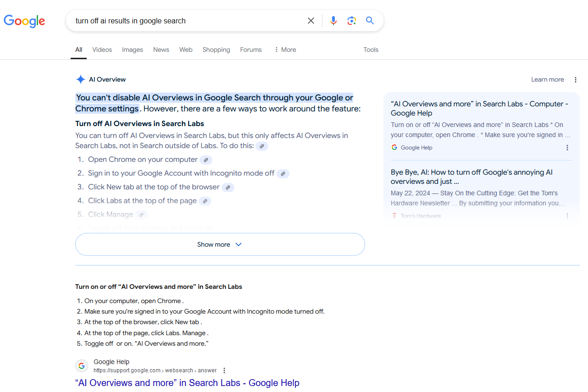The image size is (588, 392).
Task: Expand AI Overview with Show more
Action: click(x=220, y=244)
